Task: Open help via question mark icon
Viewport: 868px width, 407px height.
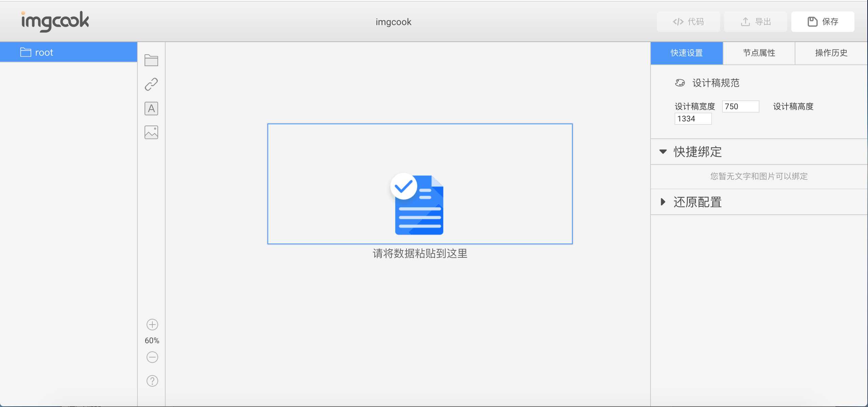Action: pyautogui.click(x=152, y=381)
